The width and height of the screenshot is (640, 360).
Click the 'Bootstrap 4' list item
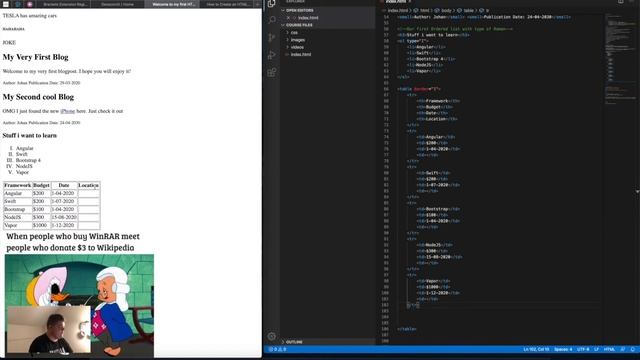(x=28, y=160)
